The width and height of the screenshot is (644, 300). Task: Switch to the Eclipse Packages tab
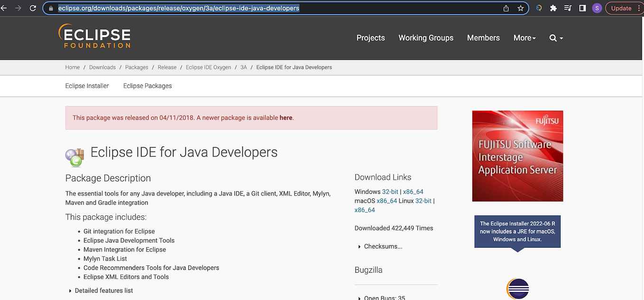pos(147,85)
